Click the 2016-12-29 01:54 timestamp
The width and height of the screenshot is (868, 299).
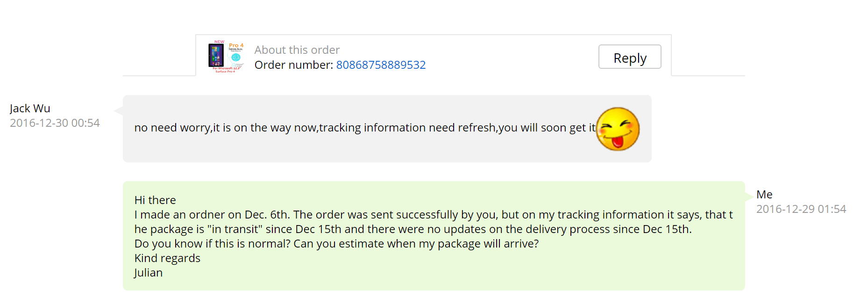tap(801, 209)
